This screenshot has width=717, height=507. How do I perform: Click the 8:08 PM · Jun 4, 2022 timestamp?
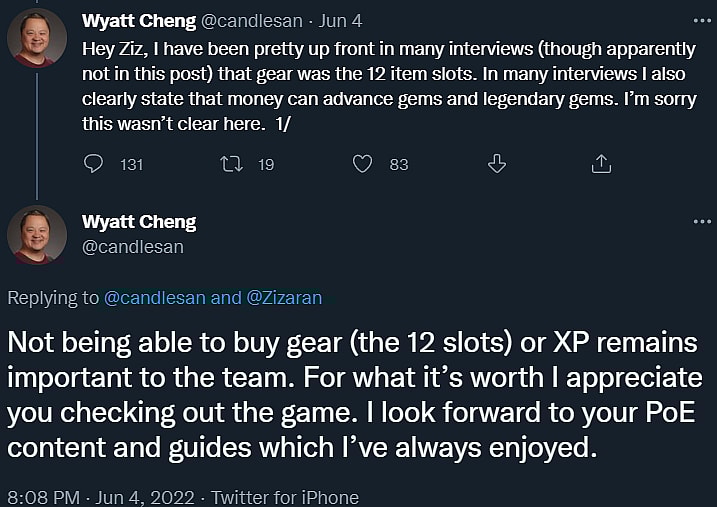98,496
